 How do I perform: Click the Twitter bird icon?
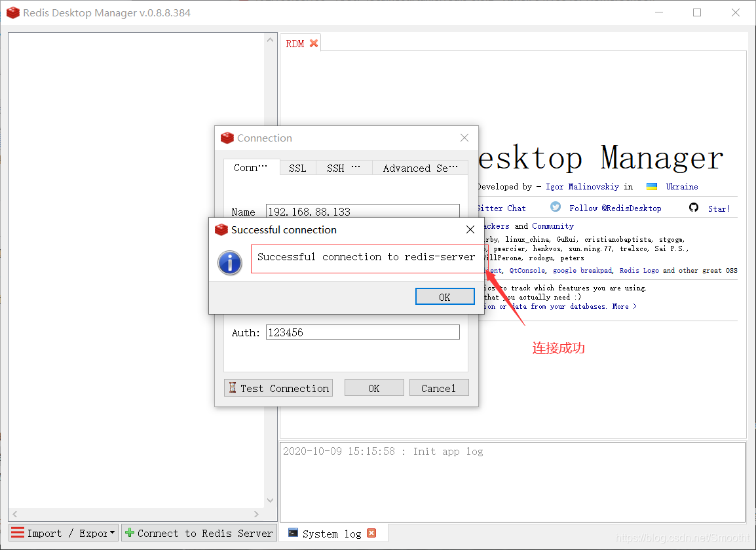tap(556, 207)
